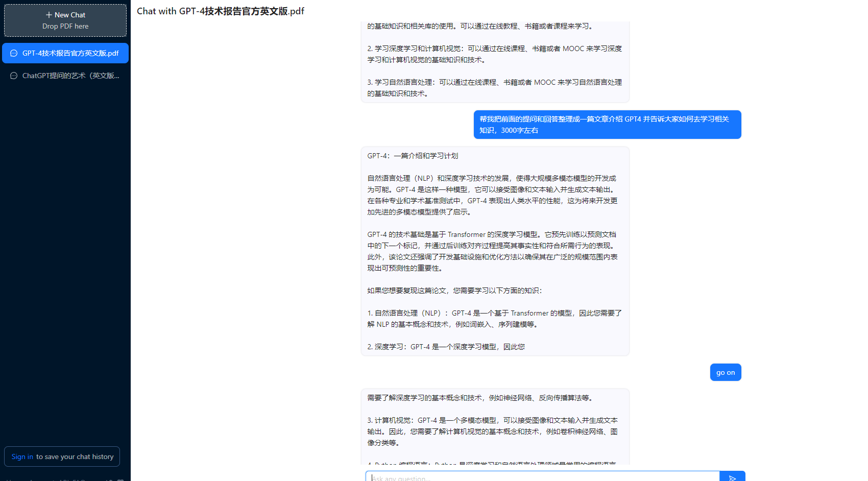The height and width of the screenshot is (481, 868).
Task: Focus the Ask any question input field
Action: pyautogui.click(x=542, y=477)
